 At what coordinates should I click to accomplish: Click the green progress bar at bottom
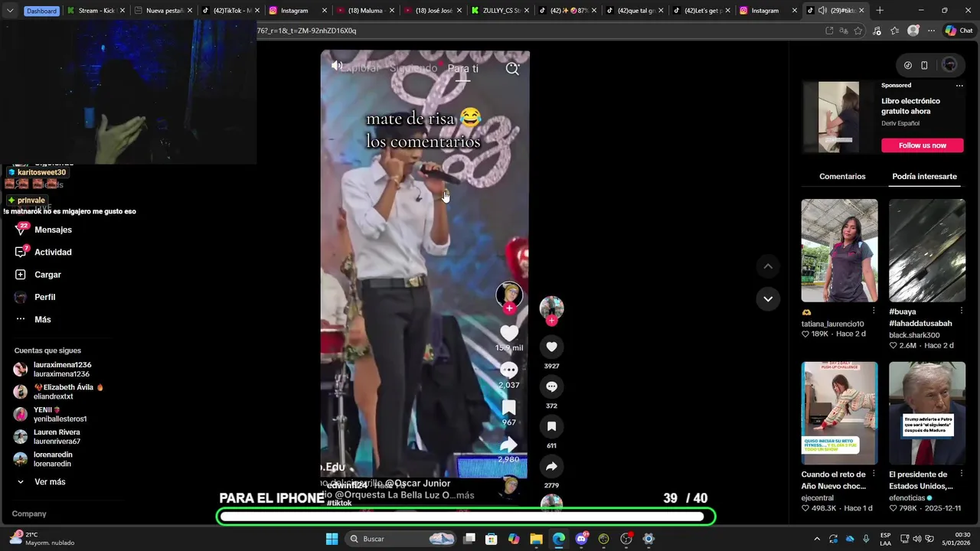[466, 517]
